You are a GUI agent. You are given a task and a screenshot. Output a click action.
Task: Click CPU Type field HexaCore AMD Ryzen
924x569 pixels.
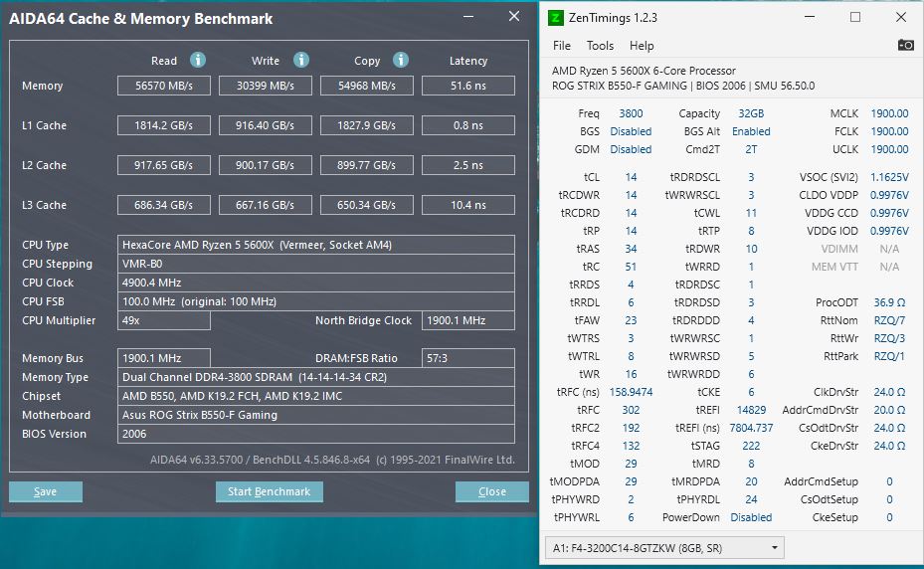pyautogui.click(x=316, y=245)
